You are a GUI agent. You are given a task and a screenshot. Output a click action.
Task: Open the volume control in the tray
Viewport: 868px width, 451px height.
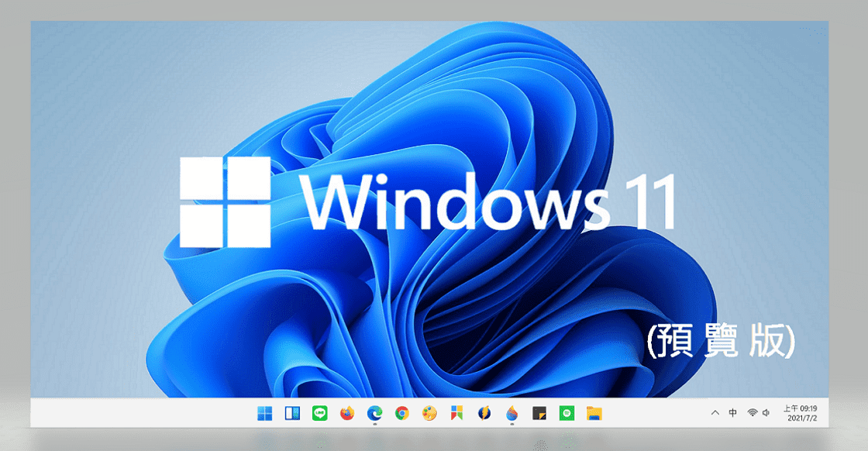[766, 413]
